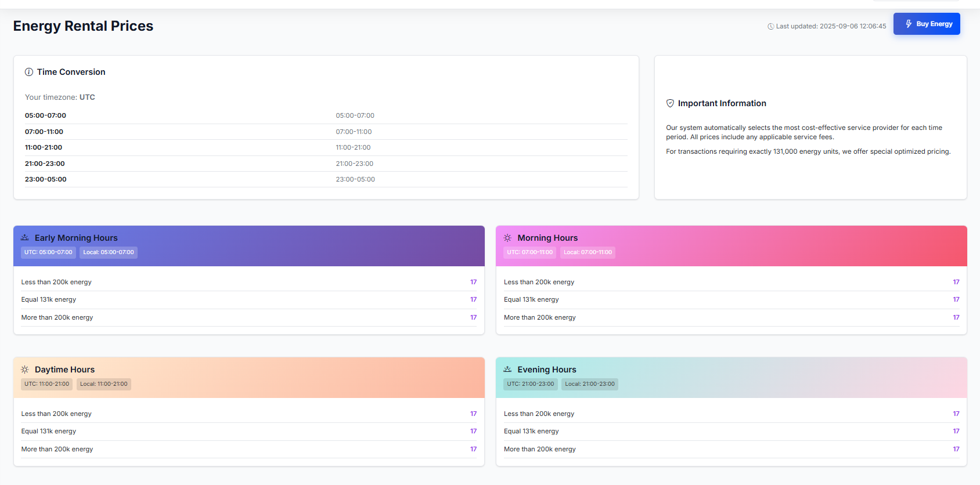The height and width of the screenshot is (485, 980).
Task: Select the Local 07:00-11:00 badge
Action: click(x=588, y=252)
